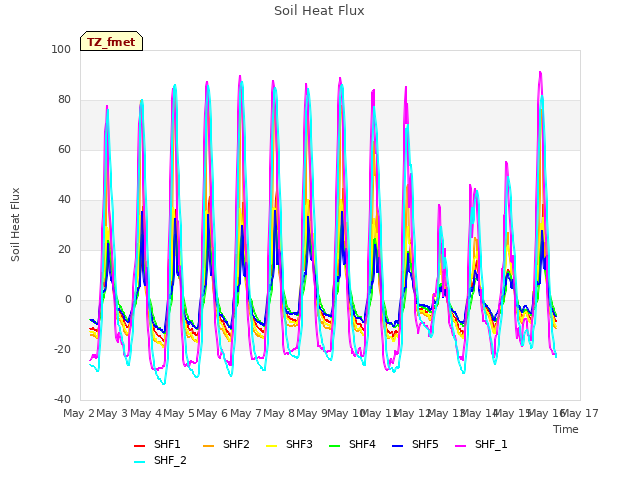Viewport: 640px width, 480px height.
Task: Click the May 9 x-axis label
Action: pyautogui.click(x=312, y=413)
